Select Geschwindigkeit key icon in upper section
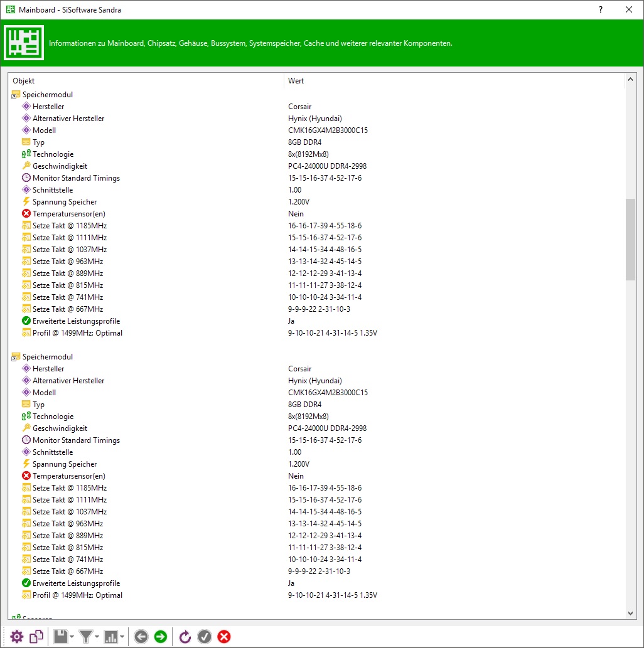Image resolution: width=644 pixels, height=648 pixels. tap(26, 166)
